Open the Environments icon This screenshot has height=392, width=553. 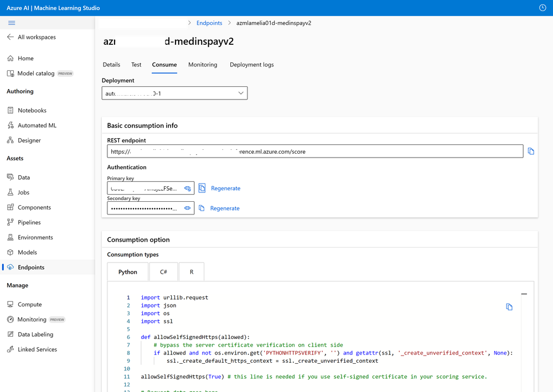(x=11, y=237)
